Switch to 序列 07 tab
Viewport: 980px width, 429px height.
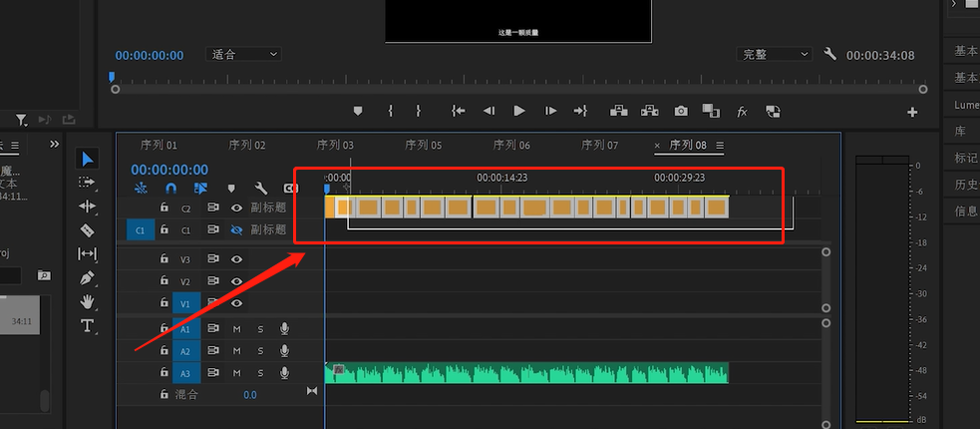pos(599,145)
